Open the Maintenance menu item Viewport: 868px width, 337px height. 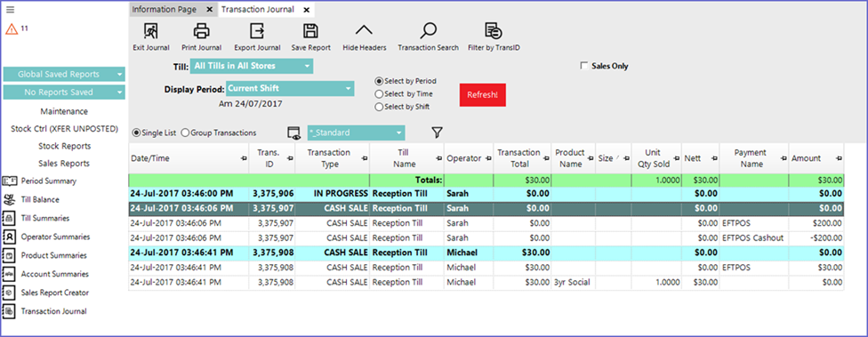[x=64, y=111]
